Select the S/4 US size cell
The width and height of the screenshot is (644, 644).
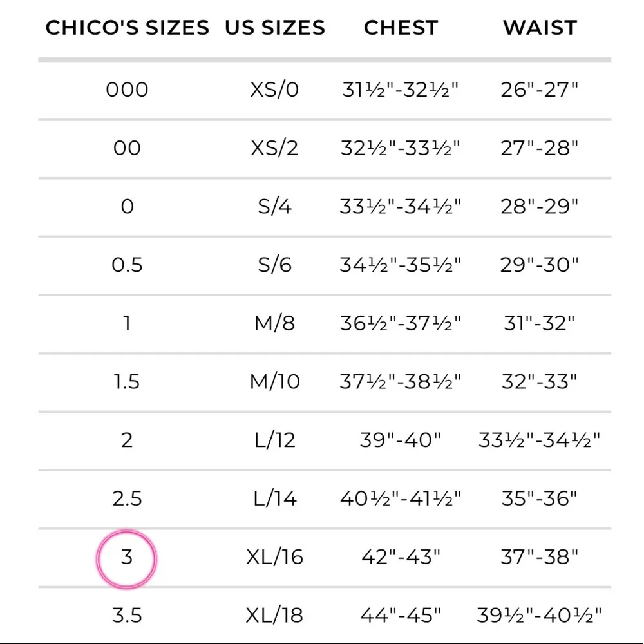275,207
